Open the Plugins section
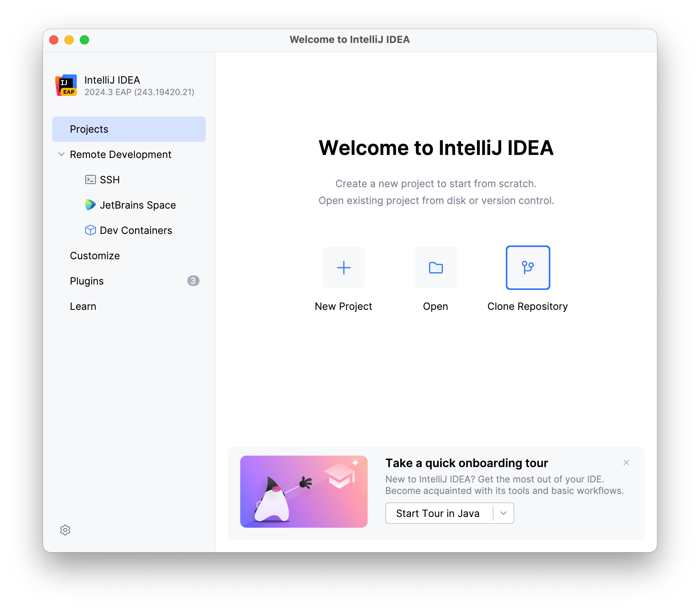The height and width of the screenshot is (609, 700). click(129, 281)
